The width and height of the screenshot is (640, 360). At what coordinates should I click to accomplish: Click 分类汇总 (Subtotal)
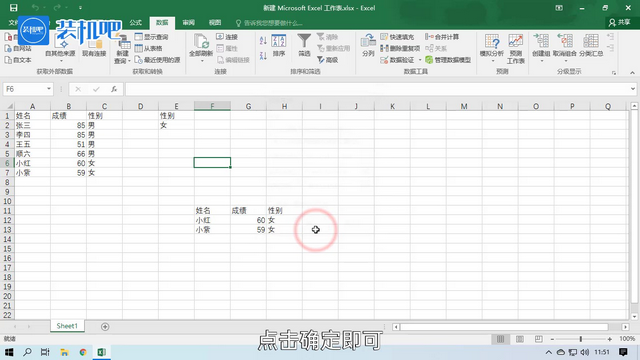pos(591,46)
